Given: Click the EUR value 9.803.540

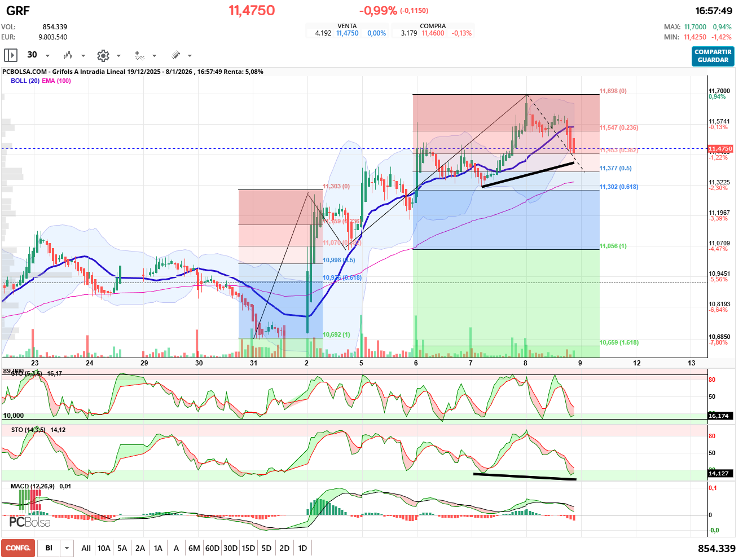Looking at the screenshot, I should pyautogui.click(x=52, y=37).
